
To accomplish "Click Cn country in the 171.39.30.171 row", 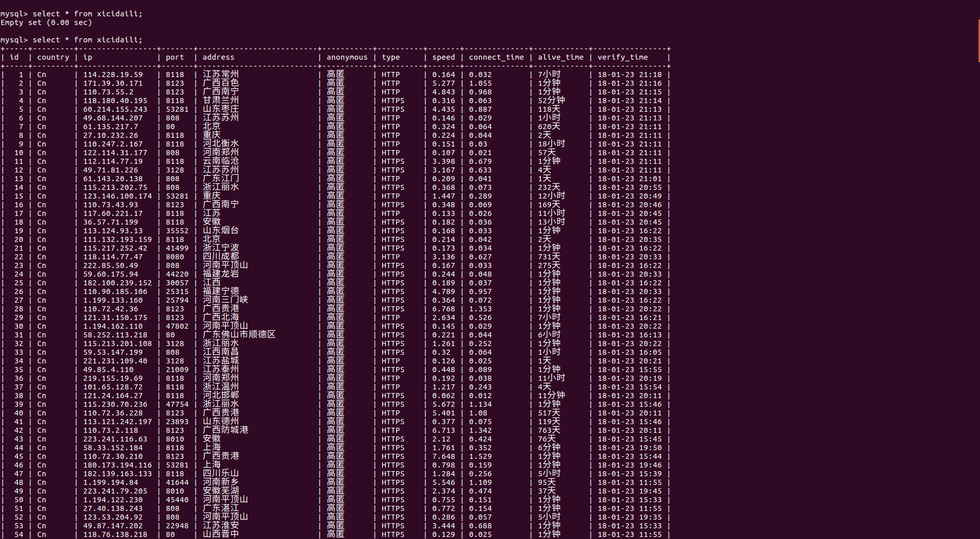I will [41, 83].
